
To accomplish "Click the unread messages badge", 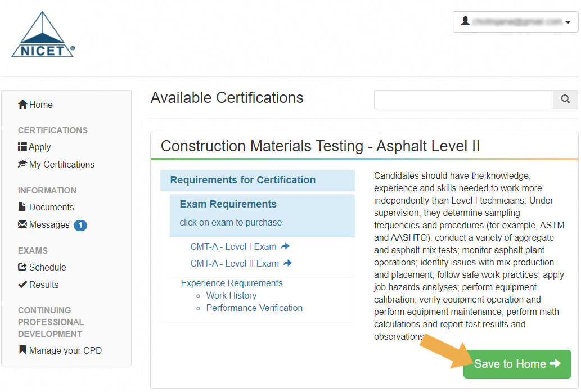I will (80, 226).
